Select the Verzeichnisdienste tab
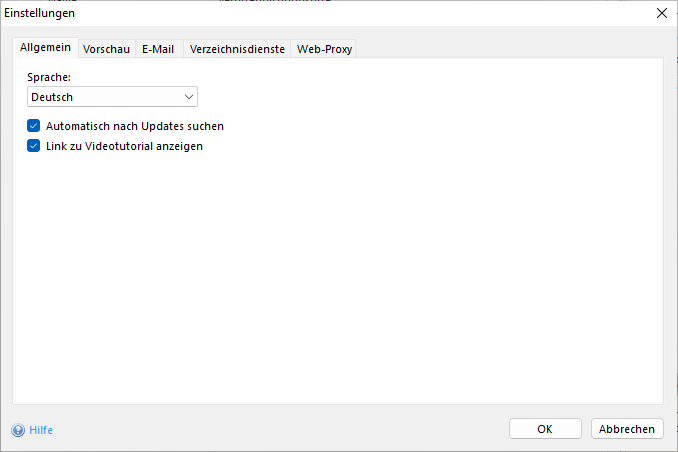This screenshot has width=678, height=452. tap(238, 49)
